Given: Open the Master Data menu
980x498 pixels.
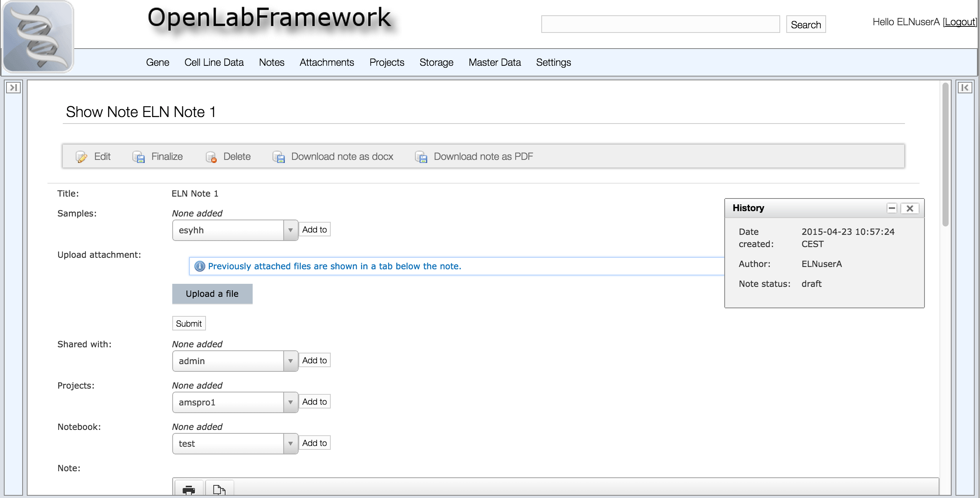Looking at the screenshot, I should [x=495, y=62].
